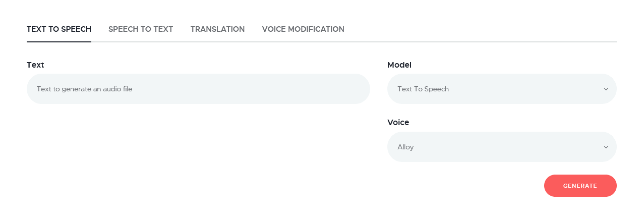Switch to the Speech To Text tab

(141, 29)
